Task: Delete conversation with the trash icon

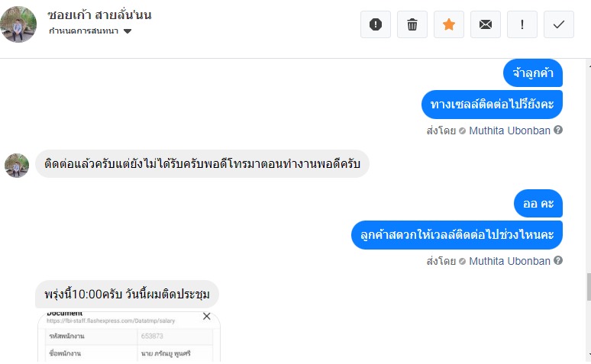Action: [x=412, y=24]
